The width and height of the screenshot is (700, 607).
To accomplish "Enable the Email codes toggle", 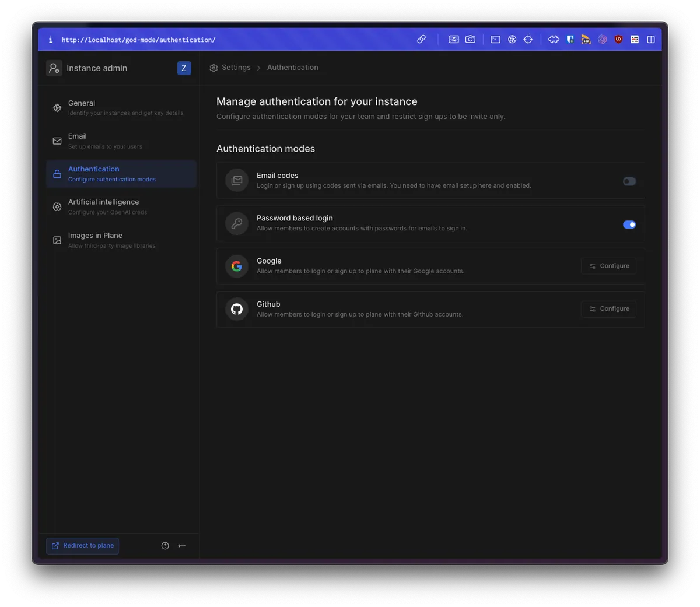I will pos(629,181).
